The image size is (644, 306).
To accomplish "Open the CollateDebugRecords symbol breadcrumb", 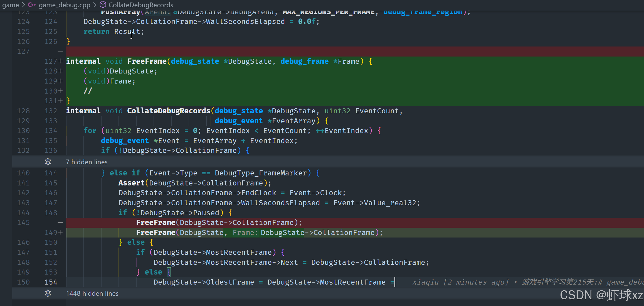I will pos(140,5).
